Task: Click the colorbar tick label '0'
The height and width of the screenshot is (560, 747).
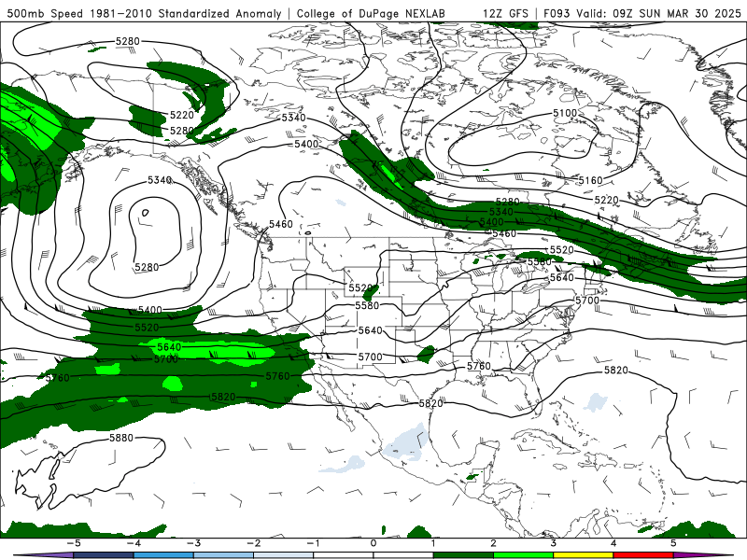Action: point(373,543)
